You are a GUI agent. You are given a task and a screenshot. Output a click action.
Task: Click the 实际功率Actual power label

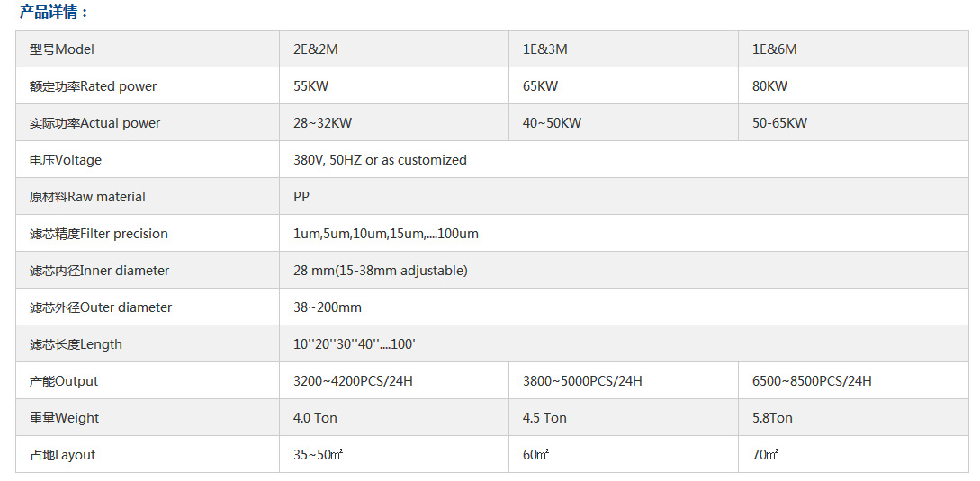click(x=95, y=123)
